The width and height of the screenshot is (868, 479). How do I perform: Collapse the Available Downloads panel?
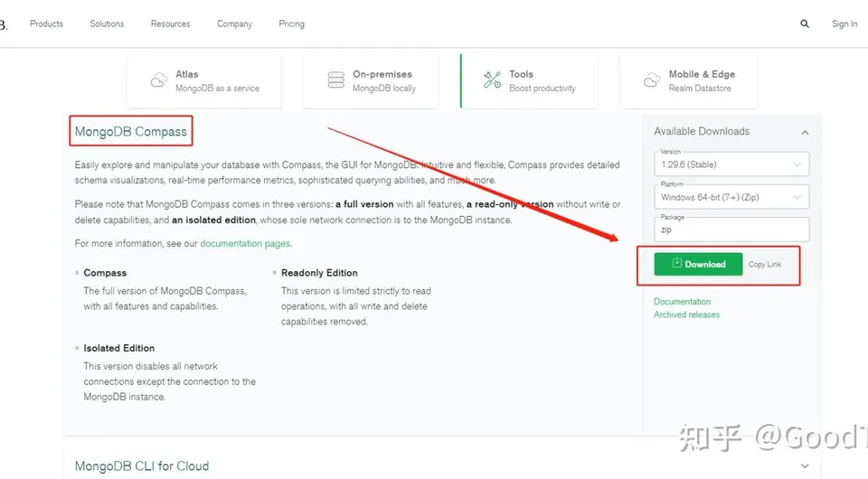coord(805,132)
